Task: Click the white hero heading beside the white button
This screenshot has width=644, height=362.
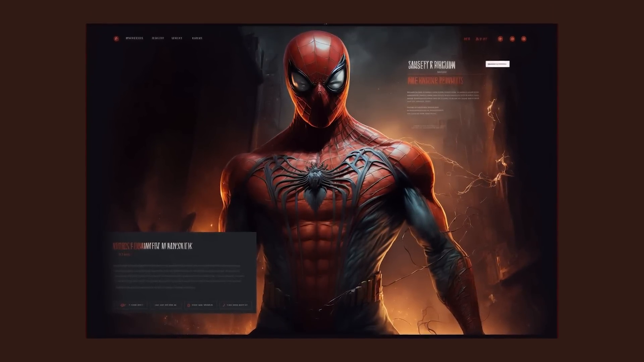Action: coord(432,65)
